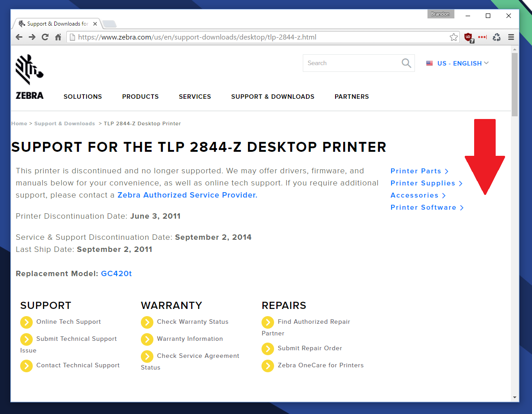Open the Accessories link
This screenshot has width=532, height=414.
[x=418, y=195]
